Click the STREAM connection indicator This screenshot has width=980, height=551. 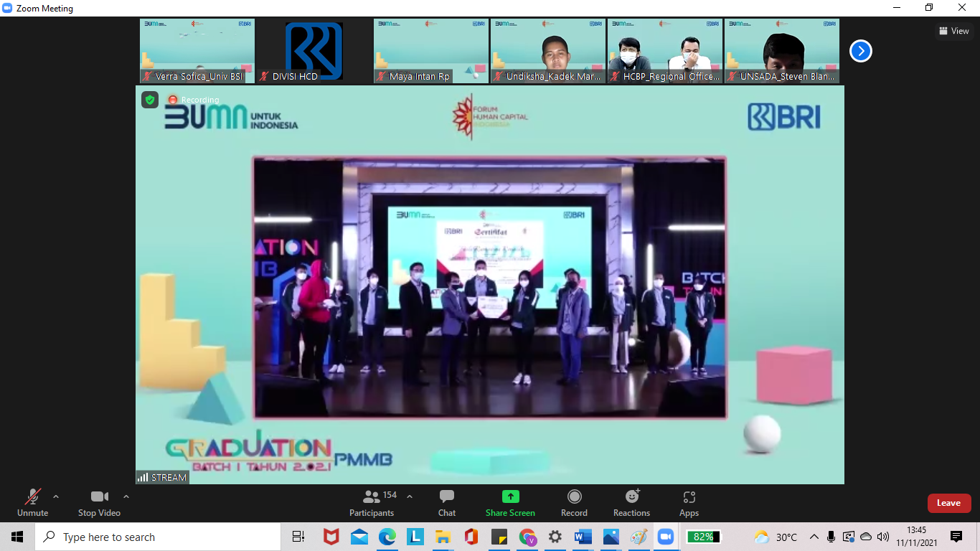click(162, 477)
